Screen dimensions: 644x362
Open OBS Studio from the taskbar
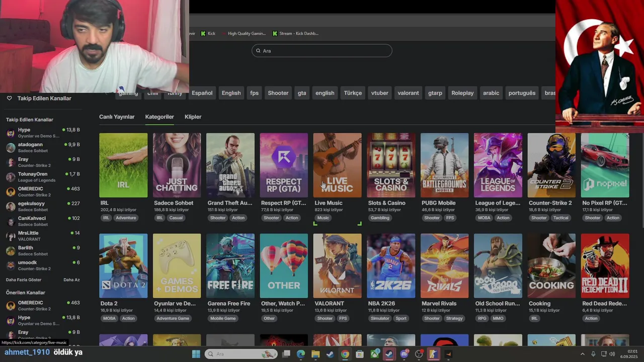tap(419, 354)
